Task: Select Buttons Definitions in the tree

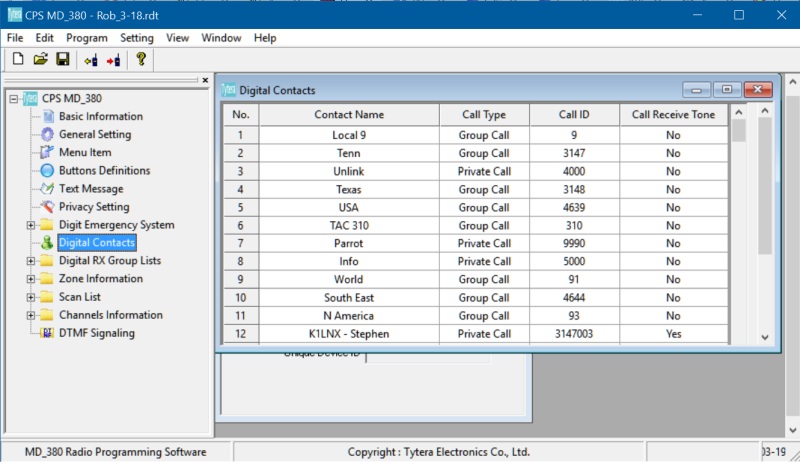Action: [105, 170]
